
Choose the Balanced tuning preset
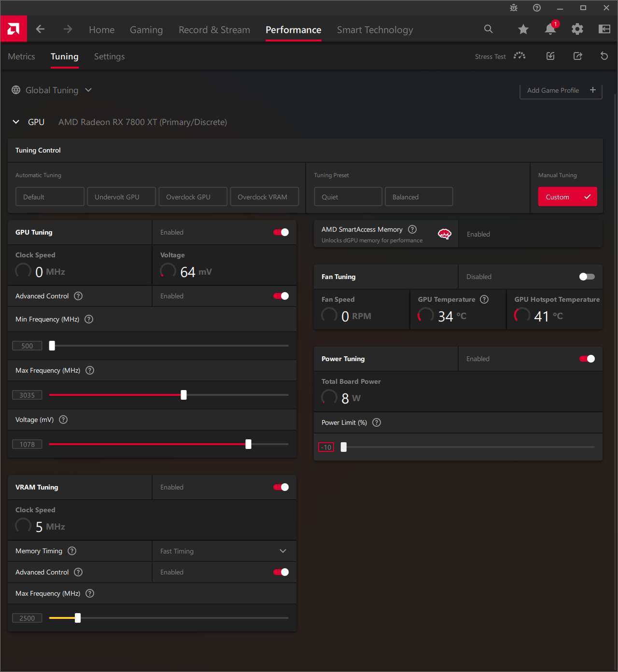[x=419, y=196]
